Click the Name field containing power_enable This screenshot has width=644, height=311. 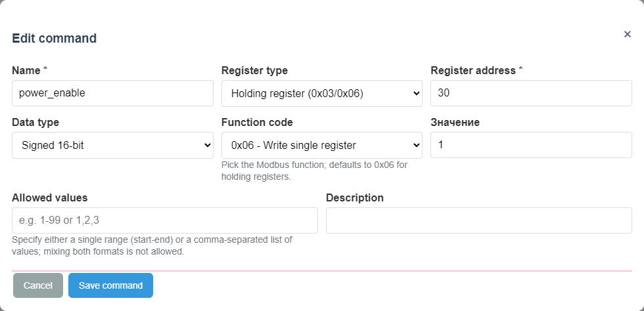click(112, 93)
